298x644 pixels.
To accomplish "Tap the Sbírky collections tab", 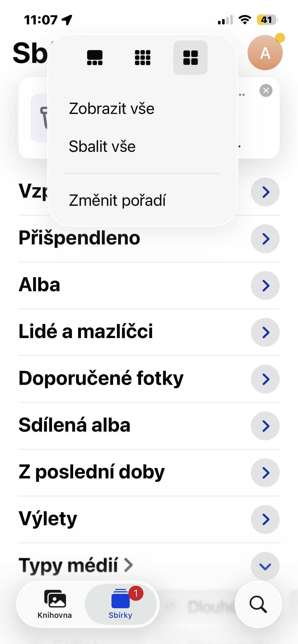I will (x=120, y=604).
